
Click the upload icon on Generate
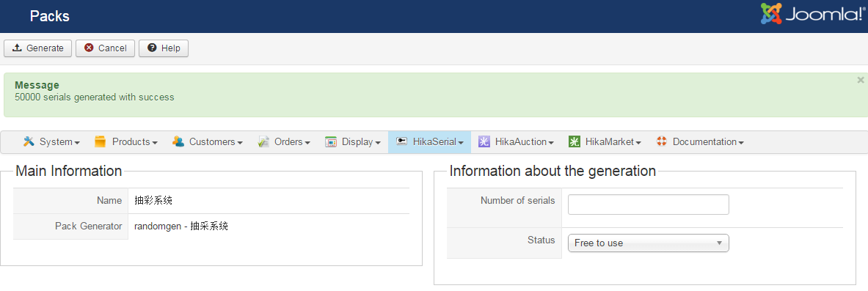pos(17,48)
